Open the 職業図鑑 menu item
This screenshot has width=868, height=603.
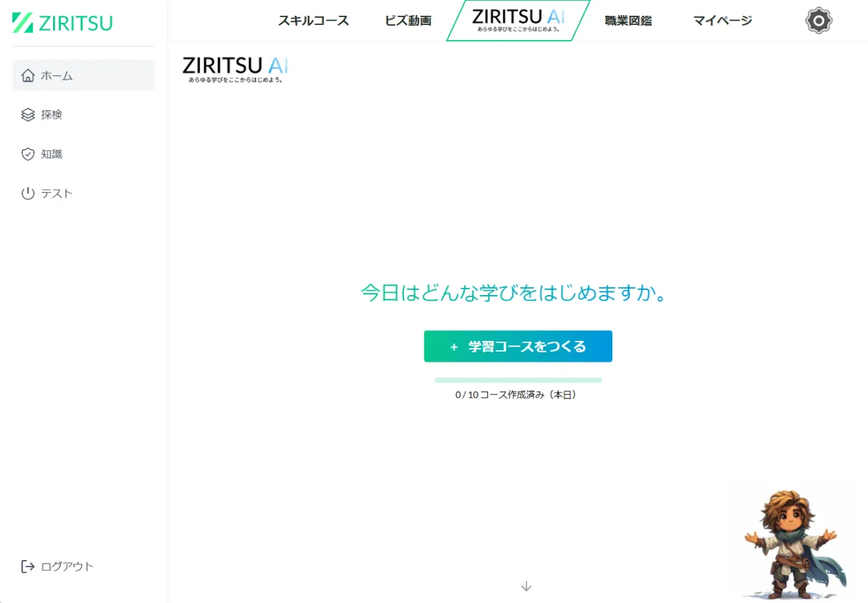pyautogui.click(x=627, y=21)
